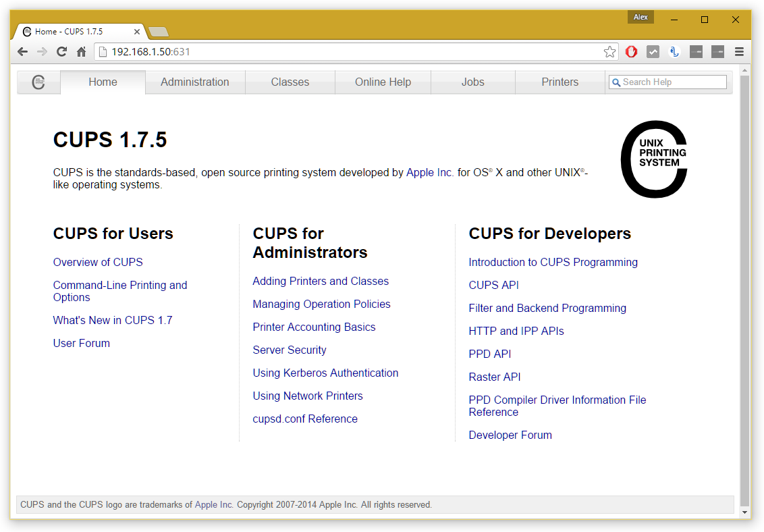
Task: Click the scrollbar up arrow
Action: pyautogui.click(x=744, y=71)
